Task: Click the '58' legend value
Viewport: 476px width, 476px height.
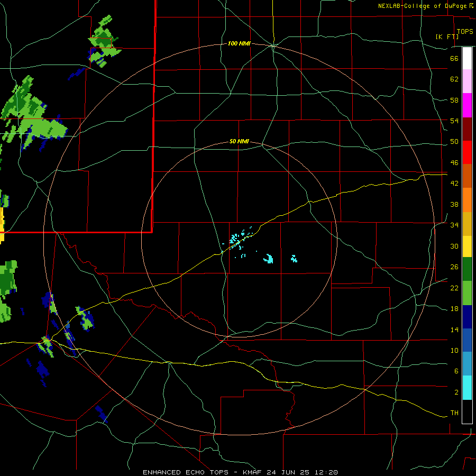Action: click(x=454, y=100)
